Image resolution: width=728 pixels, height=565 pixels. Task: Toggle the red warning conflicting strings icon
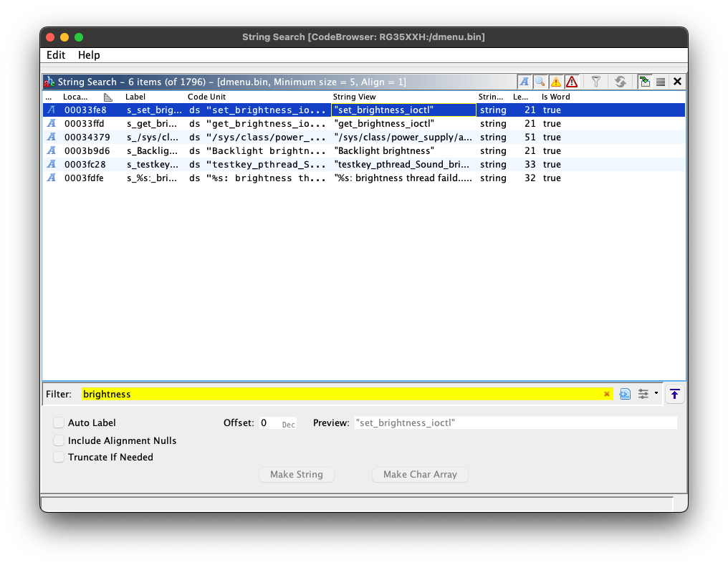coord(572,82)
